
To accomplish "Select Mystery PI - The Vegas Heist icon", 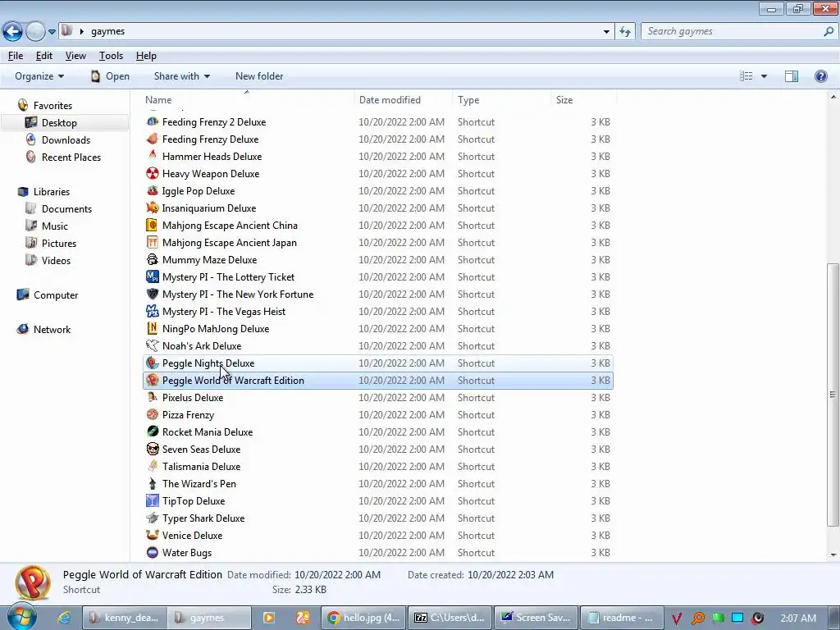I will tap(153, 311).
